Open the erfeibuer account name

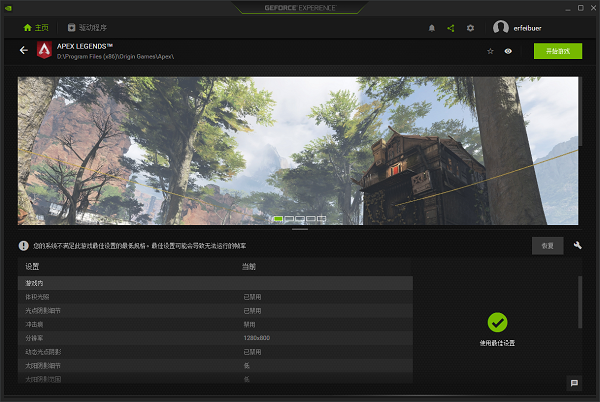[527, 28]
